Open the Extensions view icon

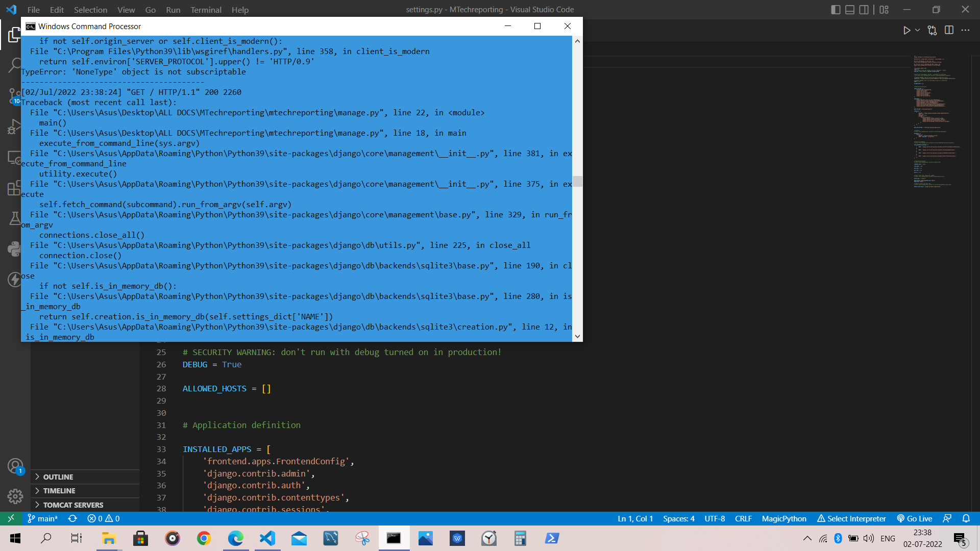point(14,188)
